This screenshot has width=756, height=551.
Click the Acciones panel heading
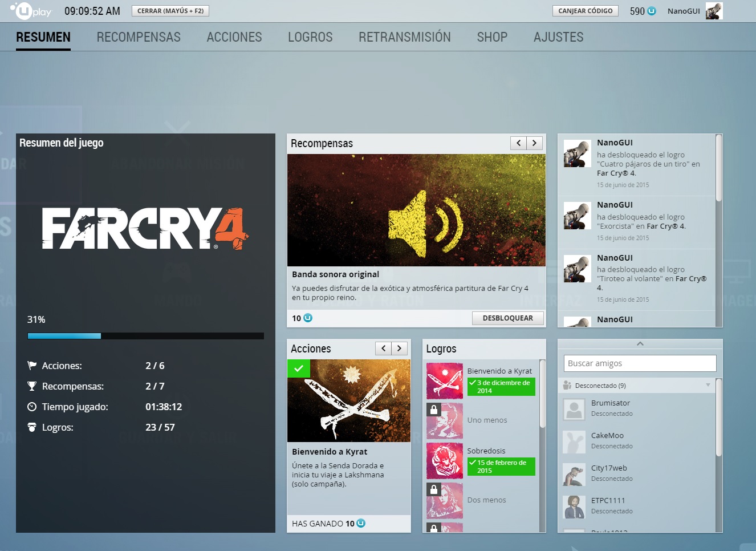(311, 349)
